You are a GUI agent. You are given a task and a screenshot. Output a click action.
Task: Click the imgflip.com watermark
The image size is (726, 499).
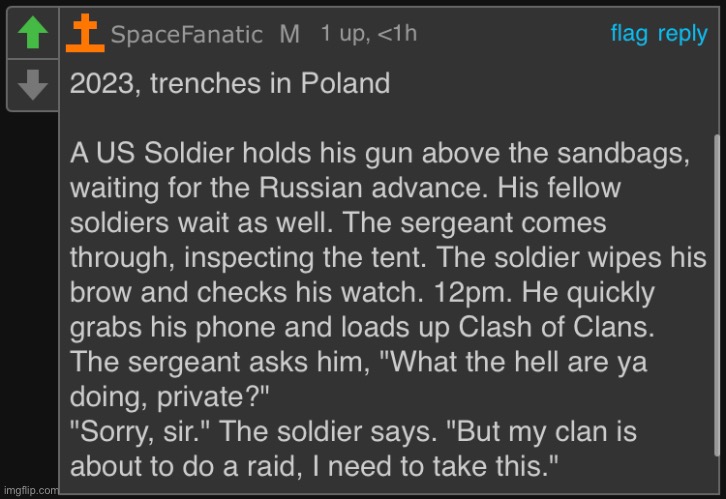click(29, 490)
